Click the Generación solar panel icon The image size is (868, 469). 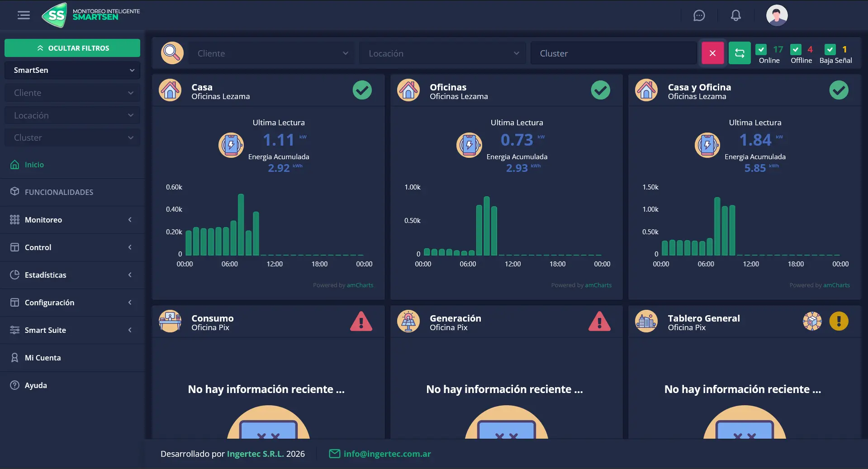tap(408, 321)
